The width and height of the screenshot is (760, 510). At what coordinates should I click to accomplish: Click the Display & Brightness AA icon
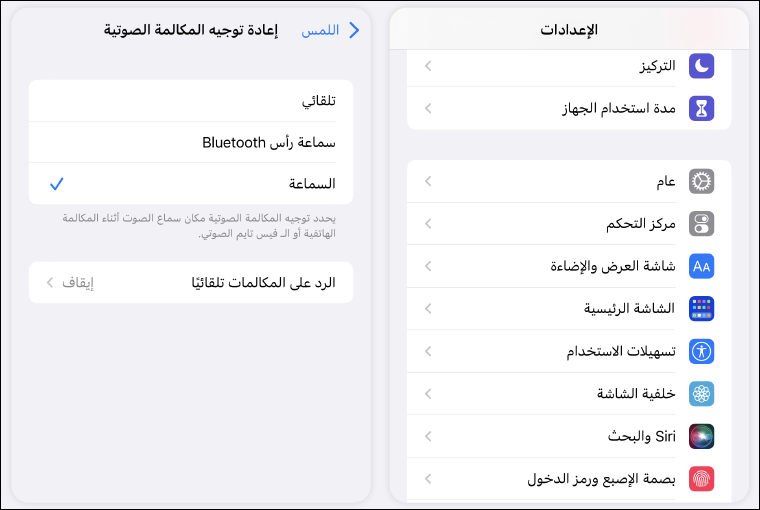pyautogui.click(x=702, y=266)
